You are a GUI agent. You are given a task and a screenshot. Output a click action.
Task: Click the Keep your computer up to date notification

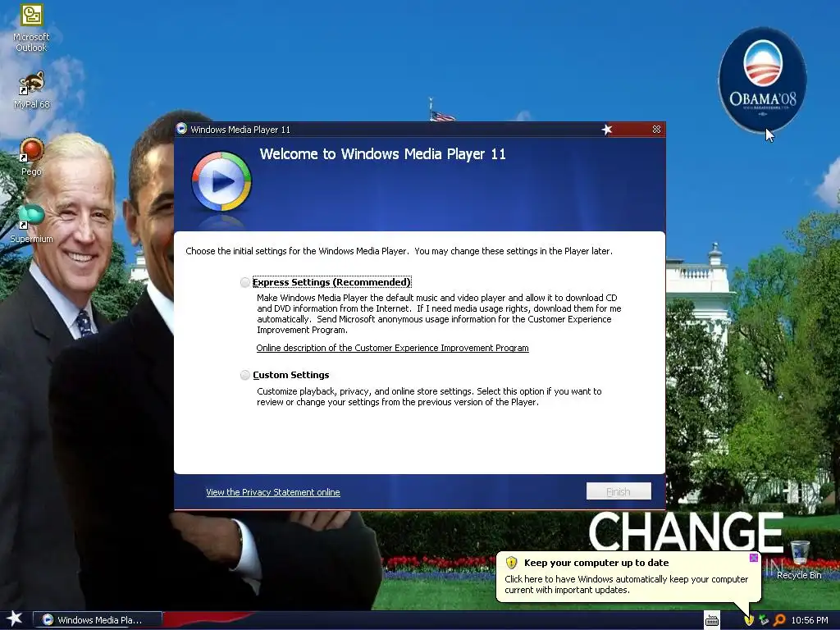coord(628,577)
